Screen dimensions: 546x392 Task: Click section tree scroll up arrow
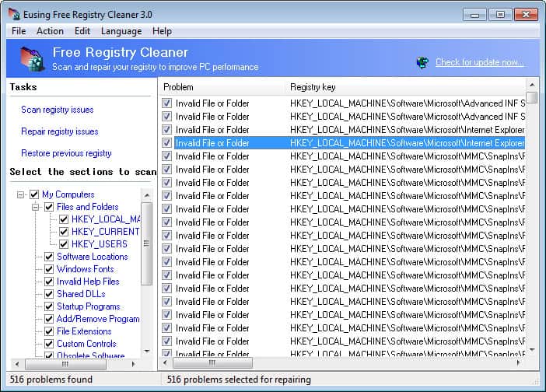pos(146,195)
